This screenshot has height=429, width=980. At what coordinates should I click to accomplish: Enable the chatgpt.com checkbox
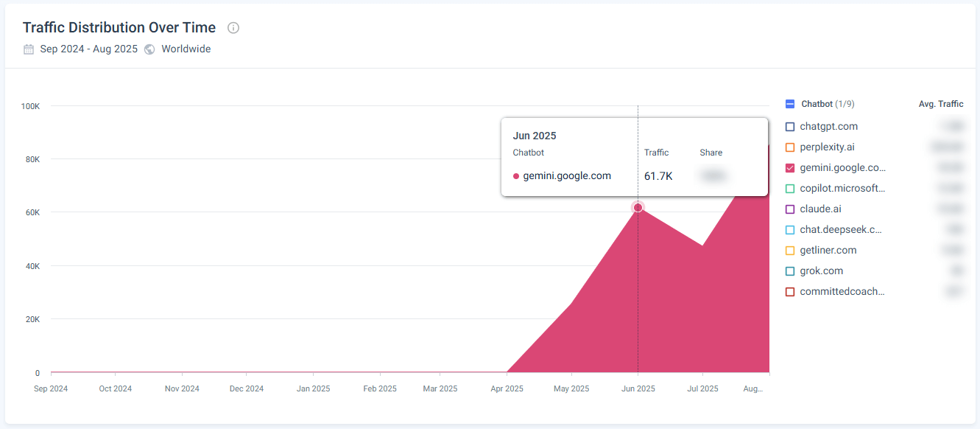[x=790, y=127]
